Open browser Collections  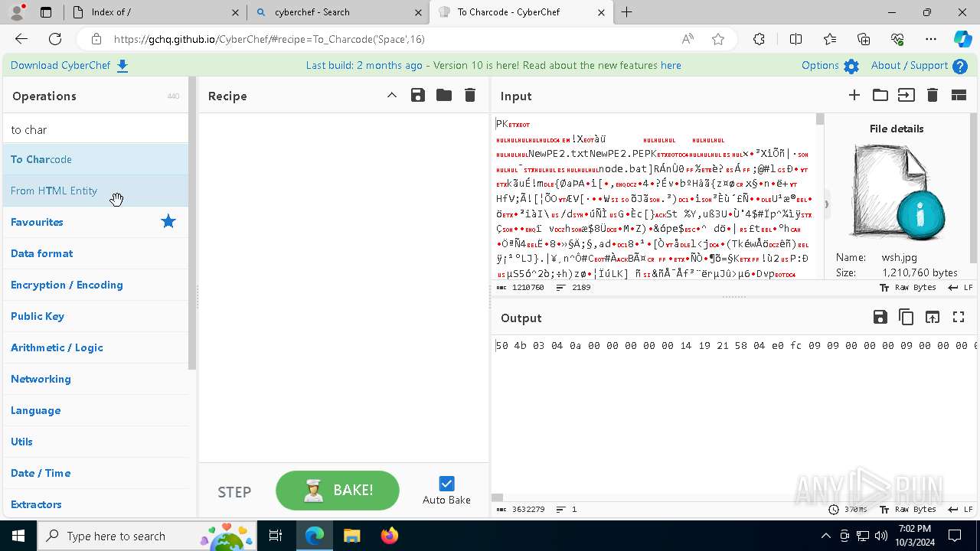[864, 39]
